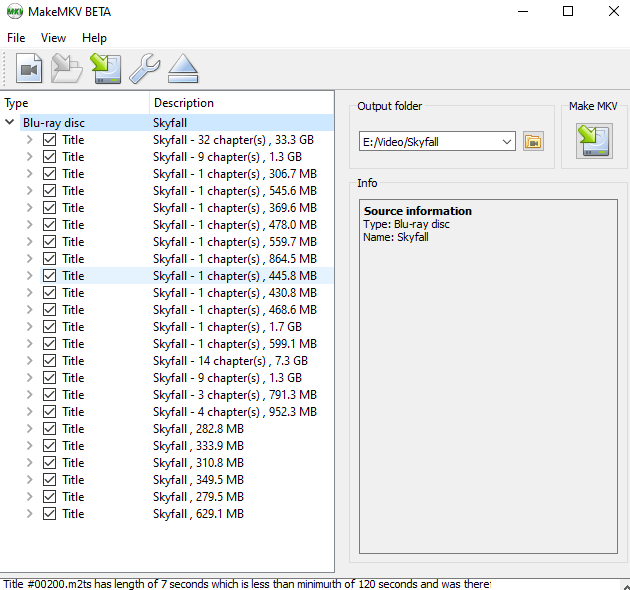630x590 pixels.
Task: Expand the 349.5 MB title row
Action: pyautogui.click(x=29, y=480)
